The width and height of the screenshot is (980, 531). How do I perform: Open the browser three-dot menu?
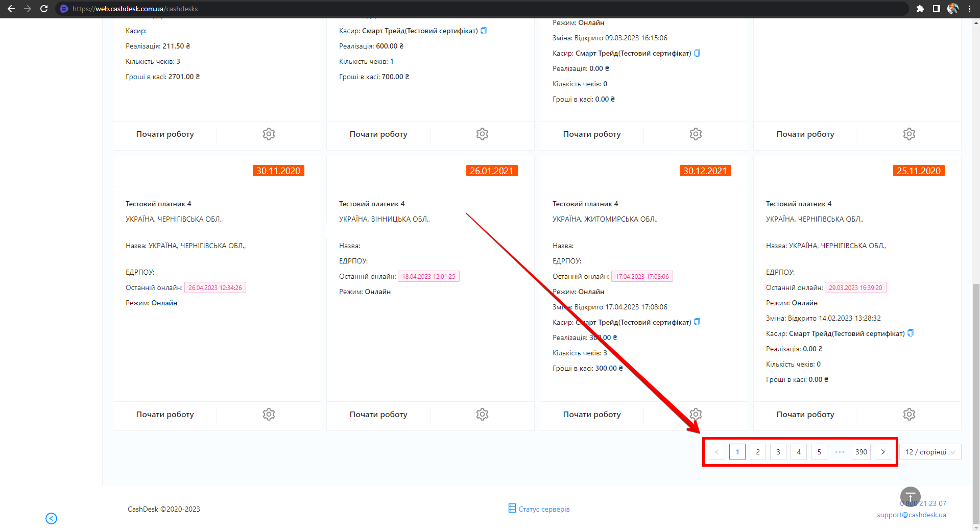click(969, 9)
